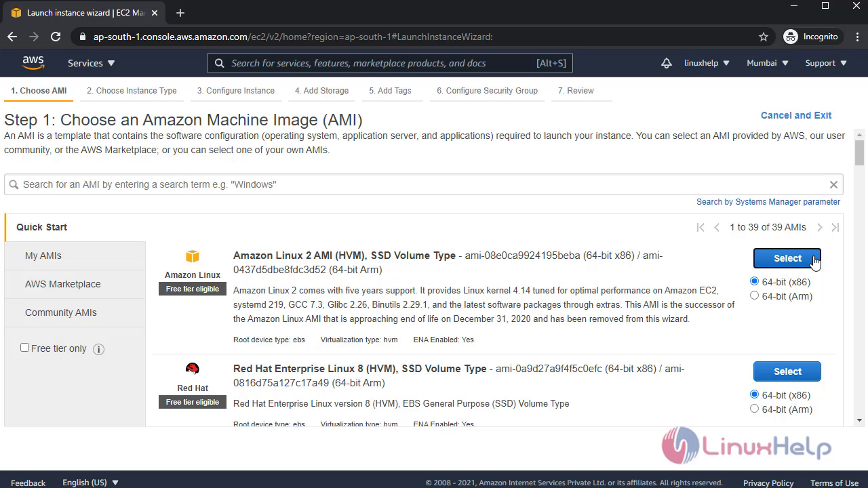The height and width of the screenshot is (488, 868).
Task: Open the Privacy Policy link
Action: pos(768,483)
